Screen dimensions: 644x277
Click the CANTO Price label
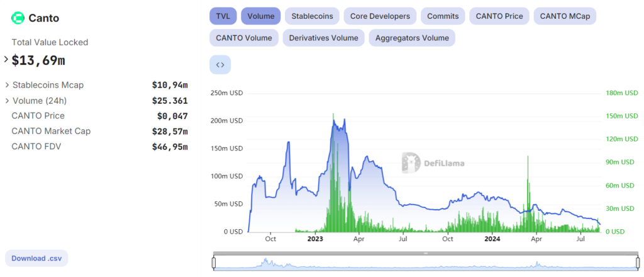click(x=38, y=116)
